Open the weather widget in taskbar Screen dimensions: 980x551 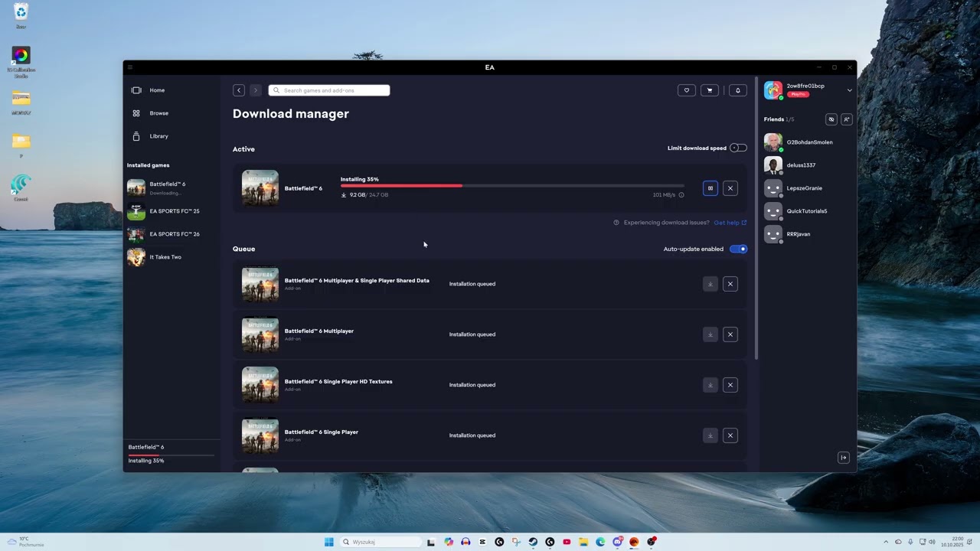click(x=25, y=542)
